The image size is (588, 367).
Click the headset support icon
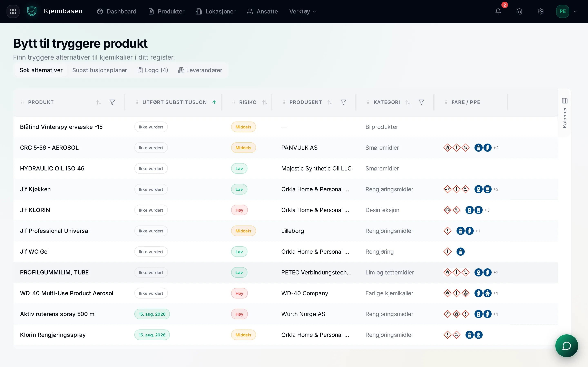point(519,11)
